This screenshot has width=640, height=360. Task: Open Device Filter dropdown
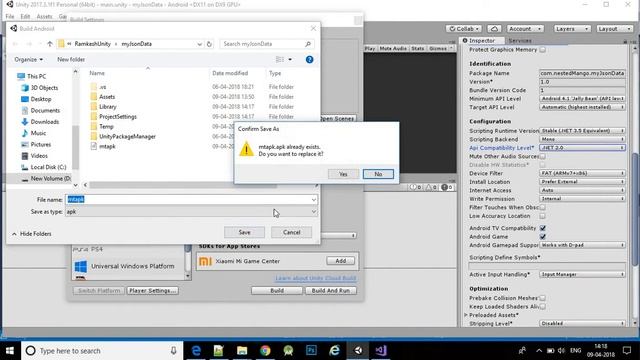pyautogui.click(x=582, y=173)
